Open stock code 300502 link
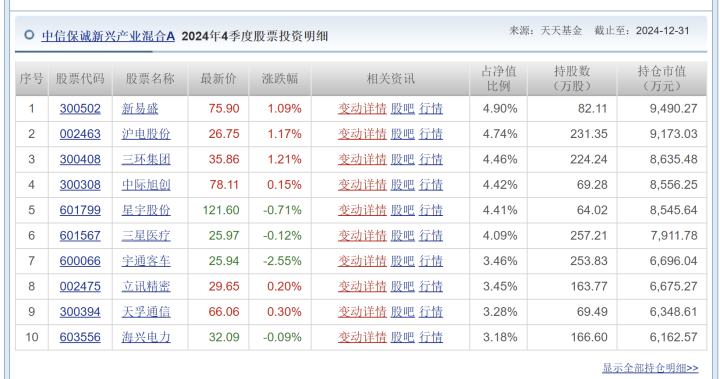This screenshot has width=720, height=379. point(80,108)
